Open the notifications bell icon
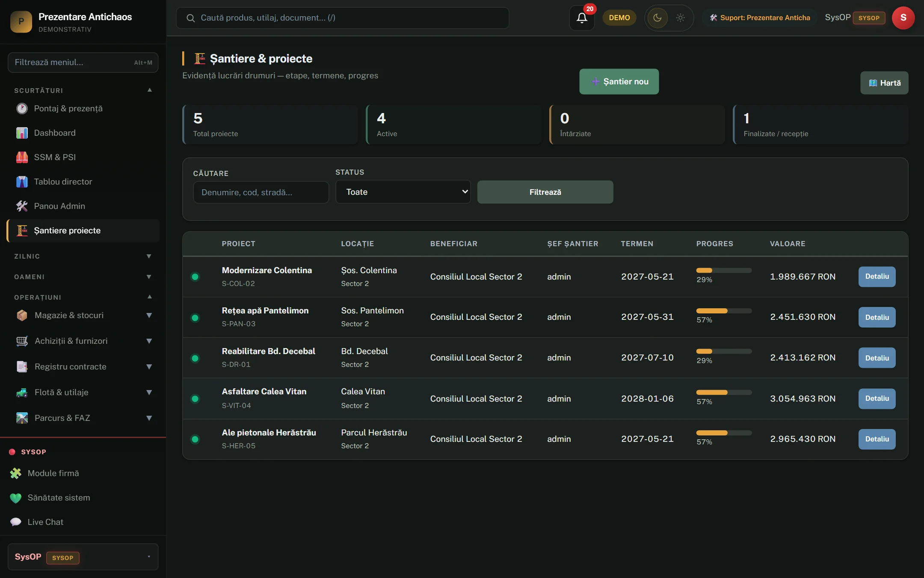This screenshot has height=578, width=924. pyautogui.click(x=582, y=18)
